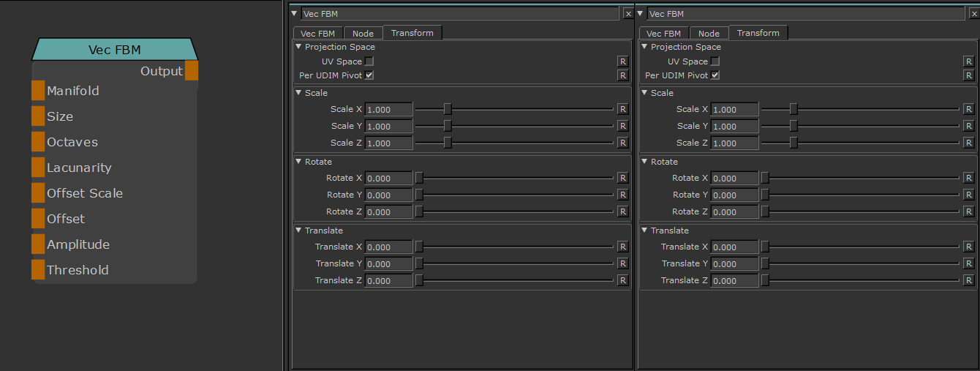Click the Translate X value field in right panel
980x371 pixels.
[734, 247]
